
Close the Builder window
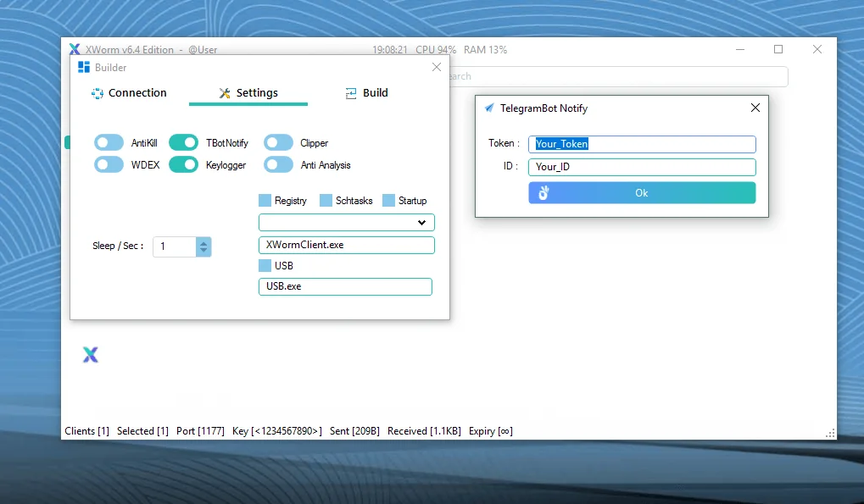437,67
